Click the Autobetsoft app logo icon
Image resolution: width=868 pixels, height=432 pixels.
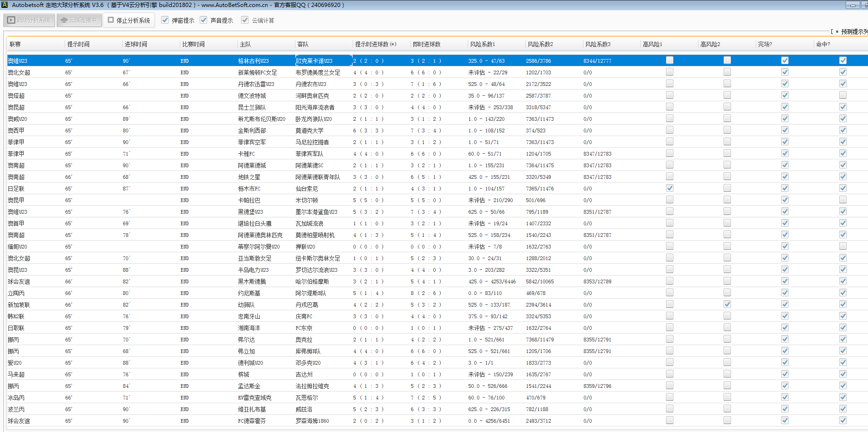(x=5, y=5)
